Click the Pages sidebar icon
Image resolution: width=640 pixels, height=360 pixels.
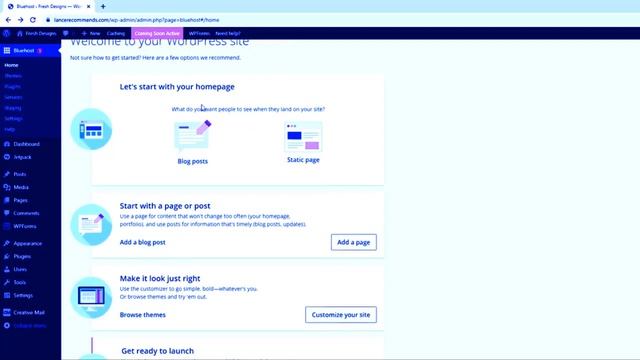7,200
